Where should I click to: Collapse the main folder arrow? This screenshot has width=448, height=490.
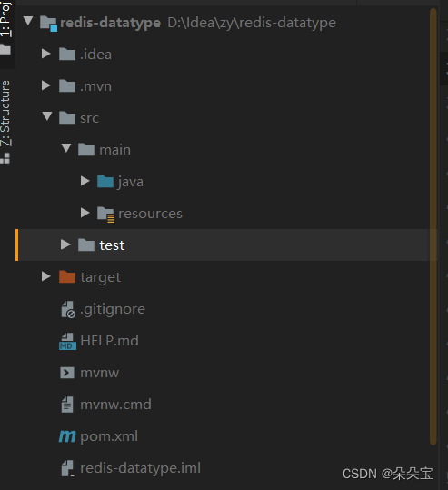click(x=66, y=148)
